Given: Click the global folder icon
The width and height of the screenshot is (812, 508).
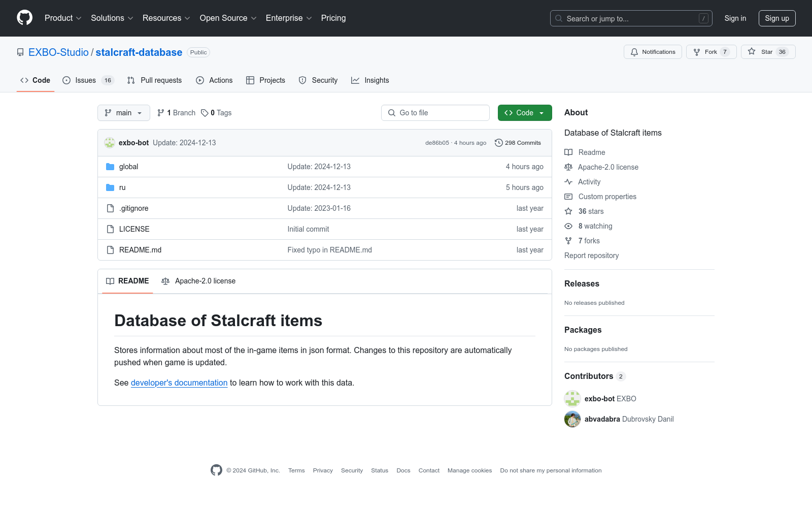Looking at the screenshot, I should pyautogui.click(x=110, y=167).
